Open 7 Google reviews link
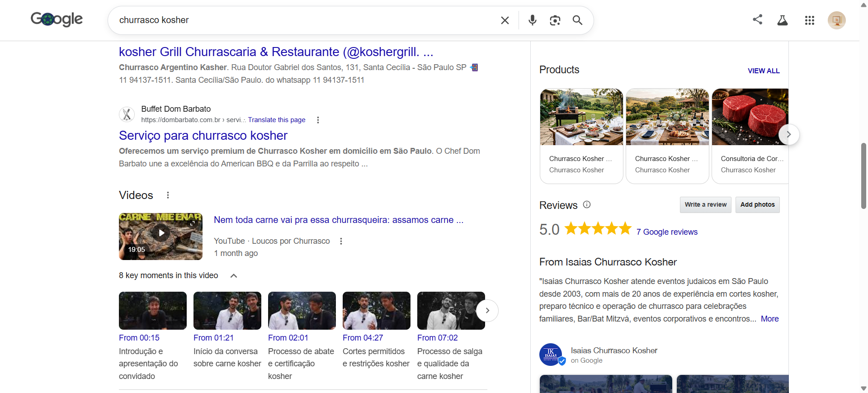 667,232
